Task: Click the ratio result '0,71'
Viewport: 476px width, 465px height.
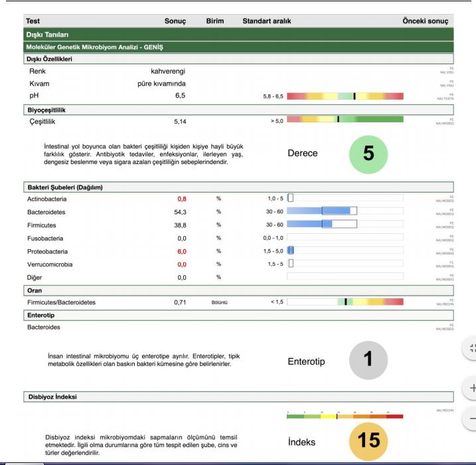Action: (x=180, y=302)
